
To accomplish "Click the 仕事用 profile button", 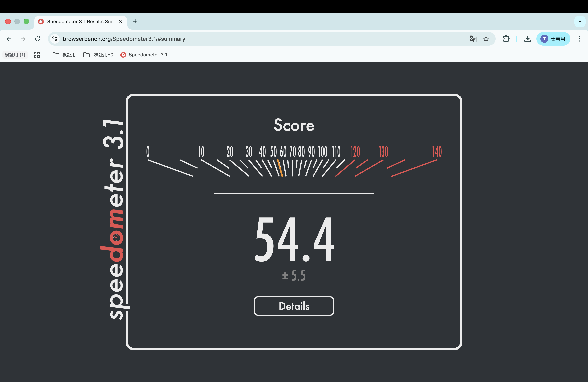I will pos(553,39).
